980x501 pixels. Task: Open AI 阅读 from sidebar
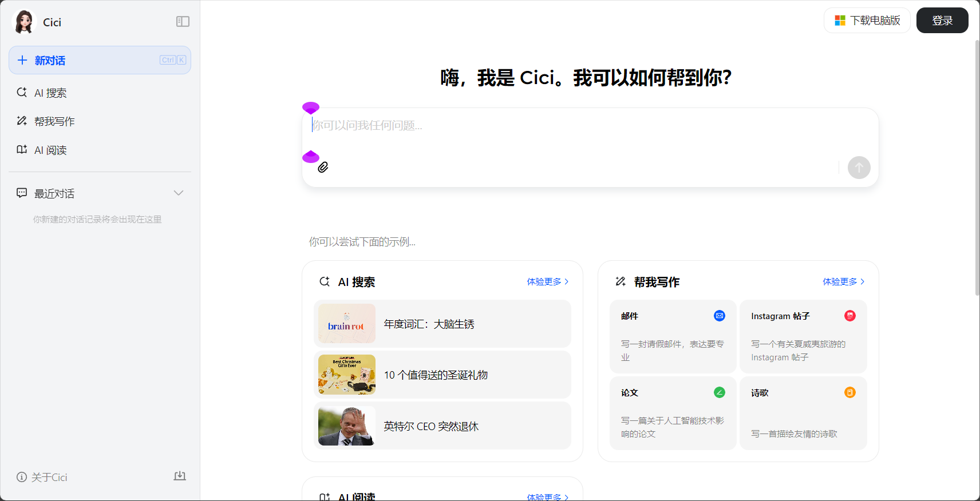click(100, 150)
